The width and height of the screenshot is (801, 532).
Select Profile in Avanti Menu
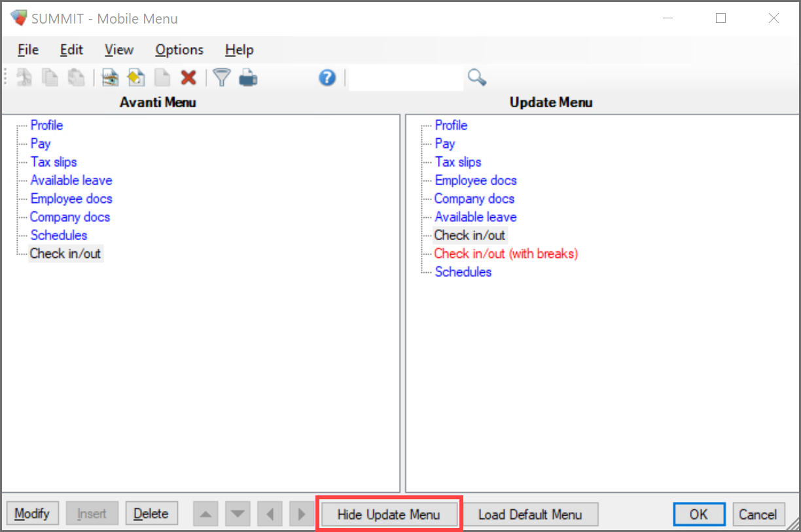tap(46, 125)
